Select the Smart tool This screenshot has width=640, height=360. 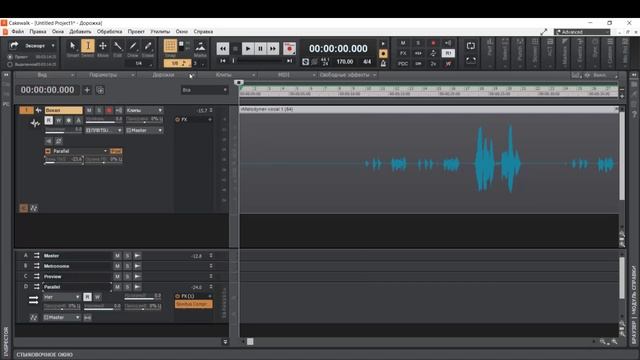73,47
